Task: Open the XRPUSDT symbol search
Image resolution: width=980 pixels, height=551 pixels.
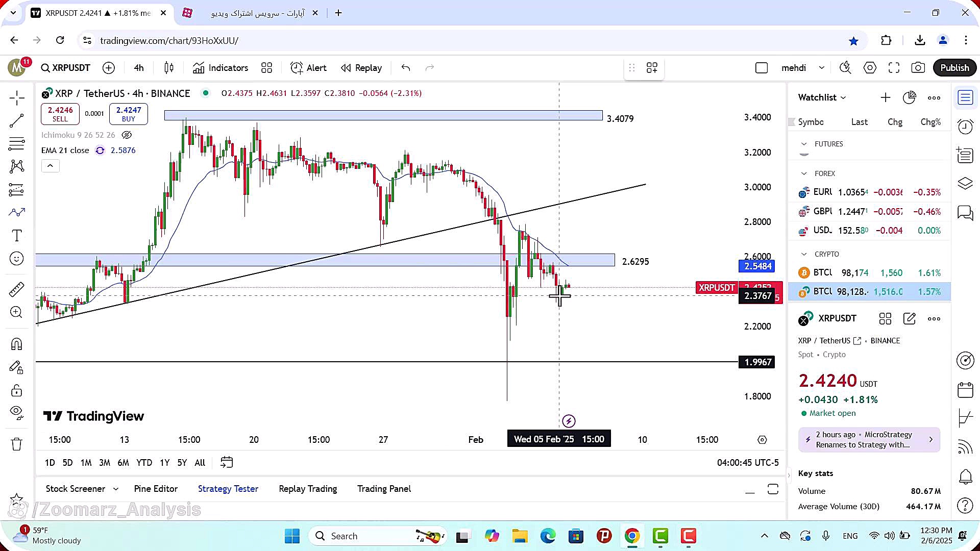Action: point(66,68)
